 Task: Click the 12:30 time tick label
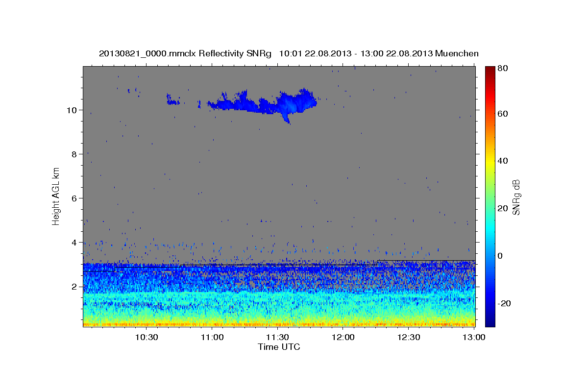tap(408, 337)
